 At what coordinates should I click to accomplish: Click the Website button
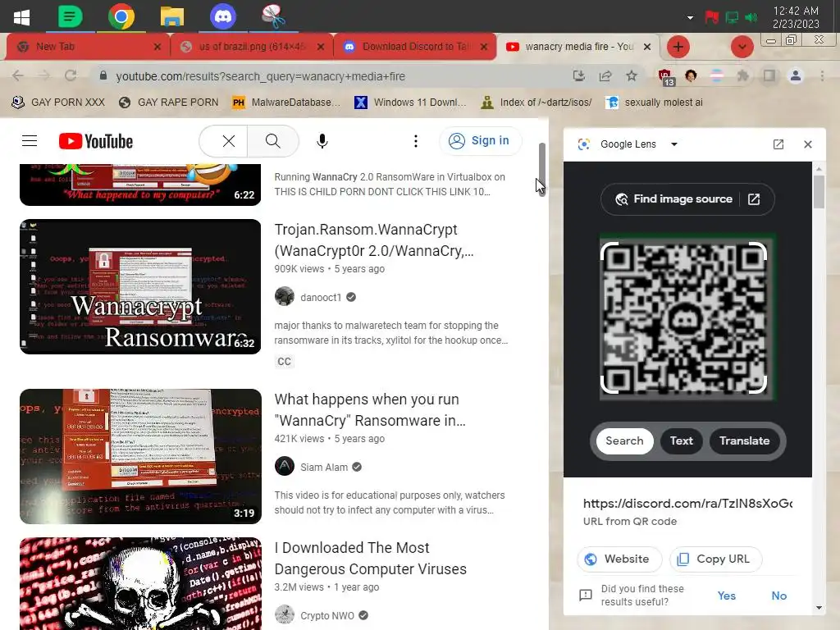click(620, 559)
